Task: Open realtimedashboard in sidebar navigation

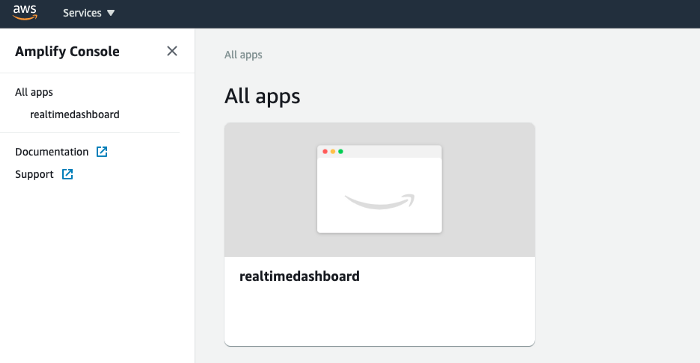Action: click(x=75, y=114)
